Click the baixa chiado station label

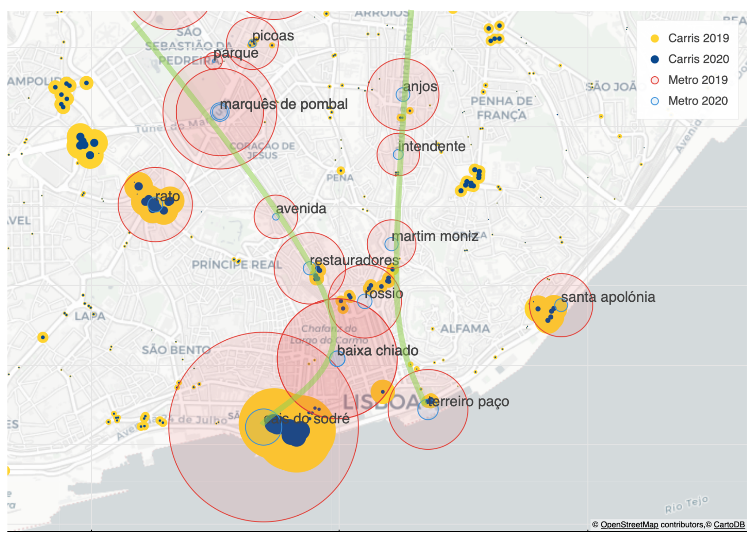[378, 351]
